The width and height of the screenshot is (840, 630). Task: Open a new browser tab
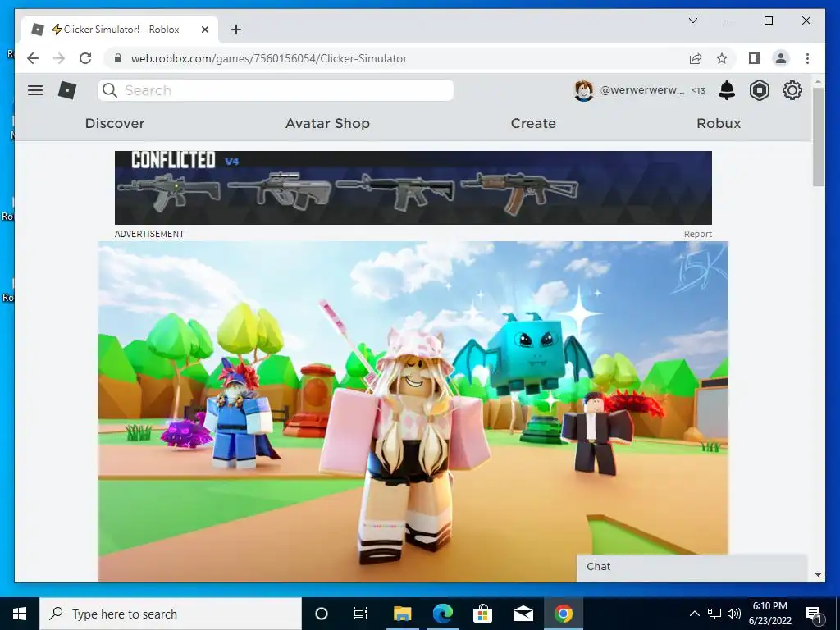pos(236,30)
